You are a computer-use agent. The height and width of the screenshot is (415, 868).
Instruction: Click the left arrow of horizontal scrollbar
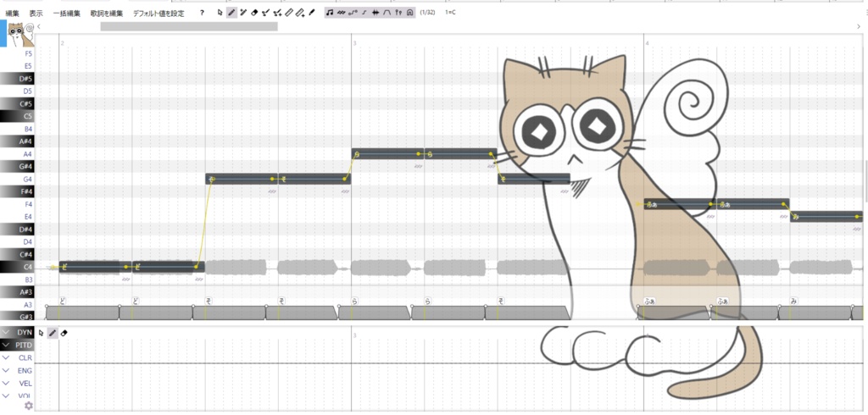[x=39, y=26]
